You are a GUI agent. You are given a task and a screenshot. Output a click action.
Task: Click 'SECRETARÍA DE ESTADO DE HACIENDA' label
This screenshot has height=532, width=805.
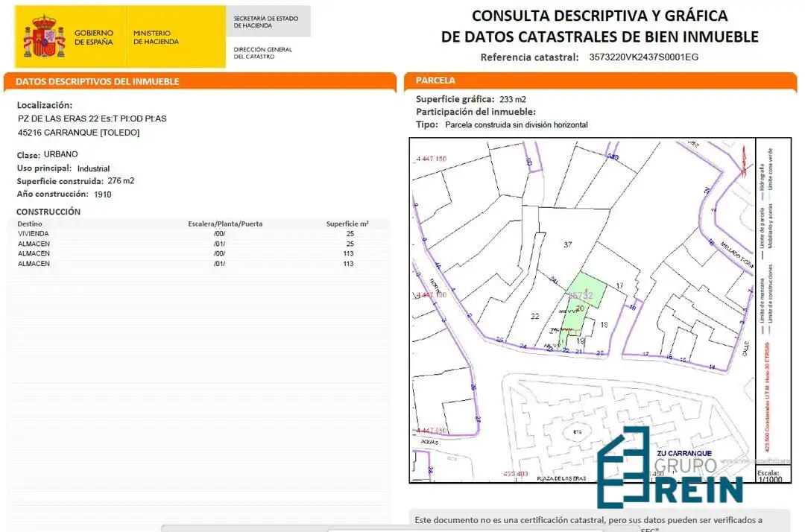tap(265, 22)
